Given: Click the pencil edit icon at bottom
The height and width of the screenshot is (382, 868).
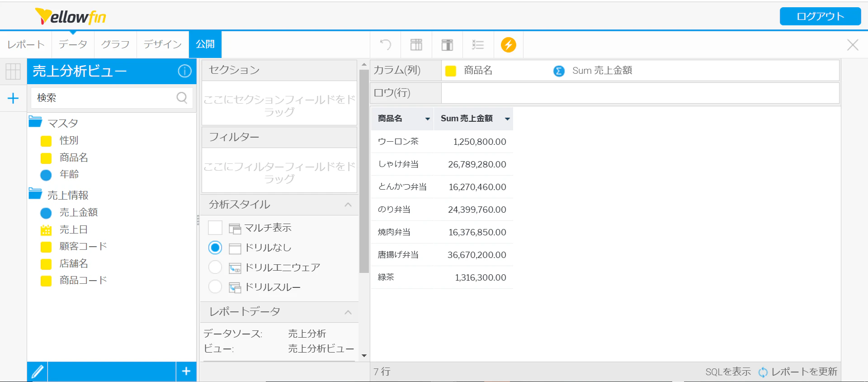Looking at the screenshot, I should point(38,372).
